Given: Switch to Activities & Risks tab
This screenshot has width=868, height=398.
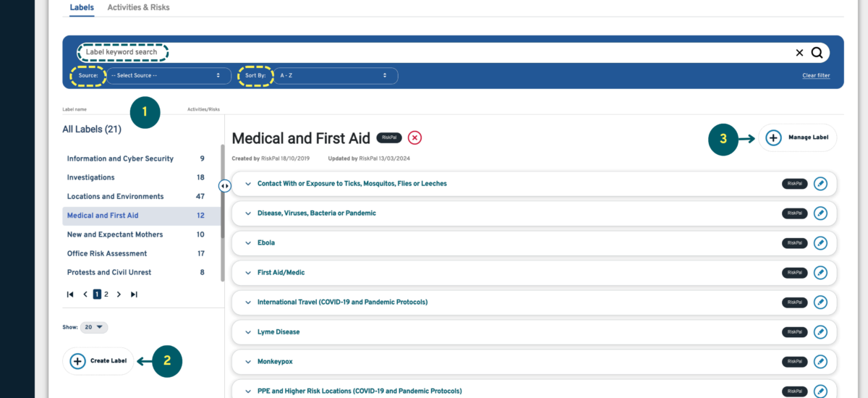Looking at the screenshot, I should point(138,7).
